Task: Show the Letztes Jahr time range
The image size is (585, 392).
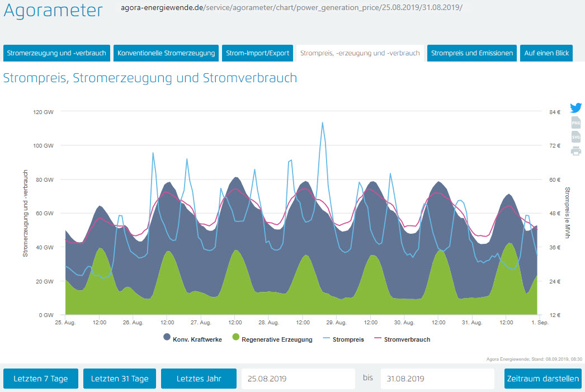Action: (199, 379)
